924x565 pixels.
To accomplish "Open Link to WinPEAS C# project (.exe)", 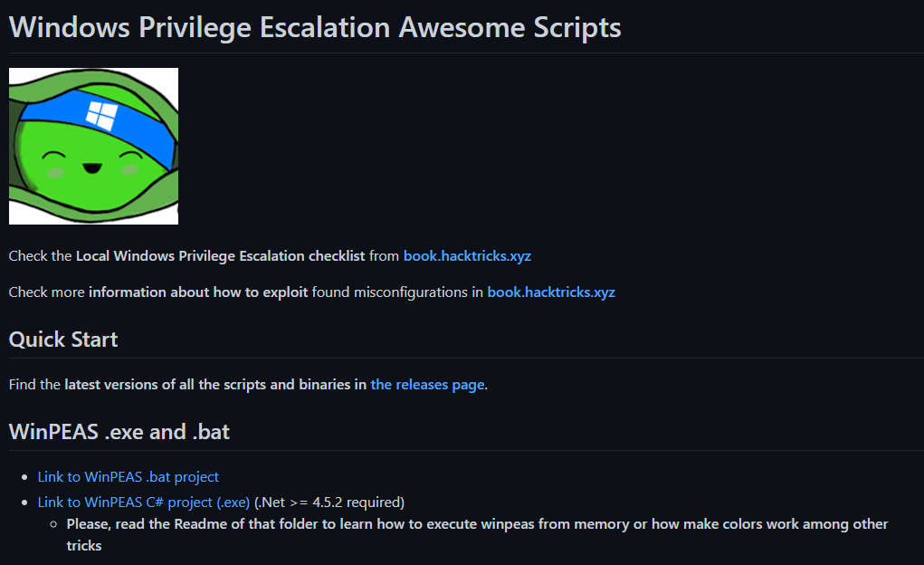I will click(143, 502).
